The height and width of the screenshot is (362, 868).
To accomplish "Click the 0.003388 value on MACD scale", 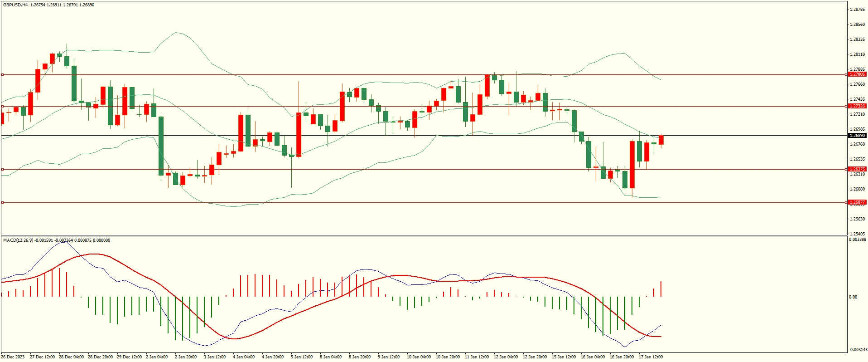I will click(x=858, y=240).
